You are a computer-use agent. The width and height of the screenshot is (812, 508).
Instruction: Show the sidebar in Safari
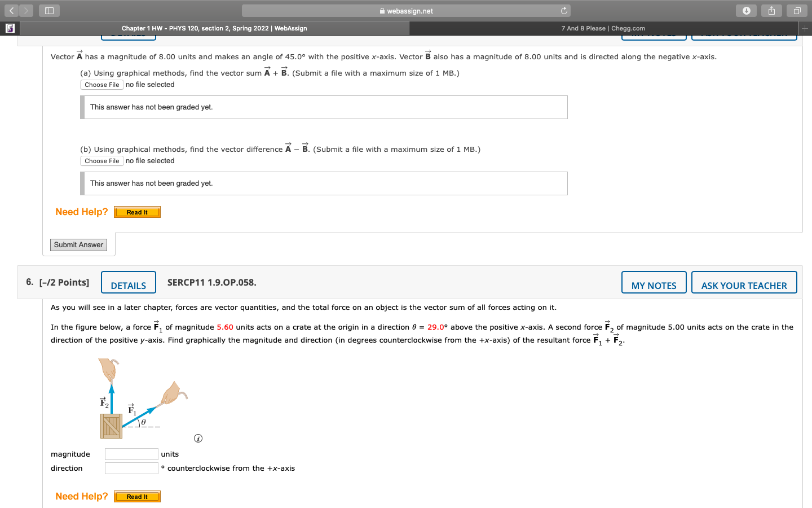[49, 10]
